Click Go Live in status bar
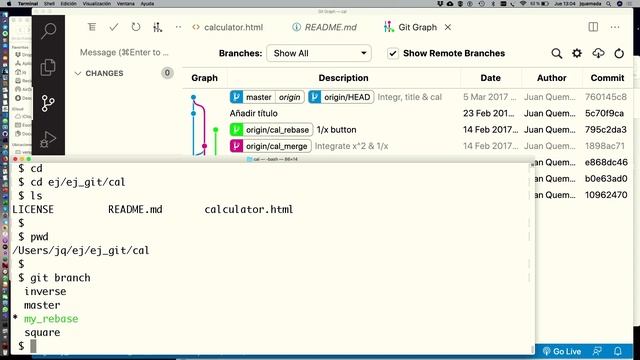 [562, 351]
